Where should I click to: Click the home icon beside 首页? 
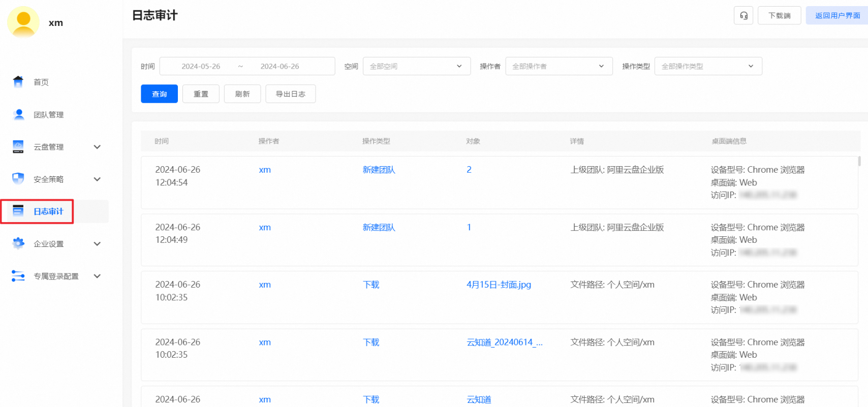pyautogui.click(x=18, y=82)
